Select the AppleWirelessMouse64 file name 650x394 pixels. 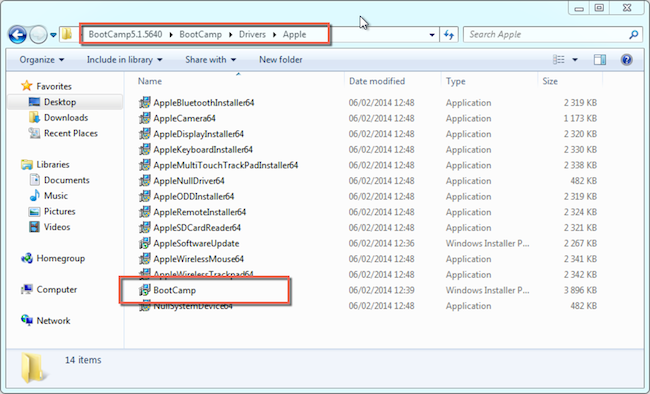pos(199,259)
